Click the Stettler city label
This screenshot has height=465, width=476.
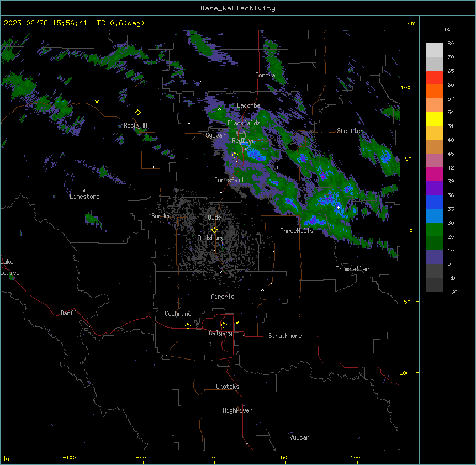(x=350, y=131)
